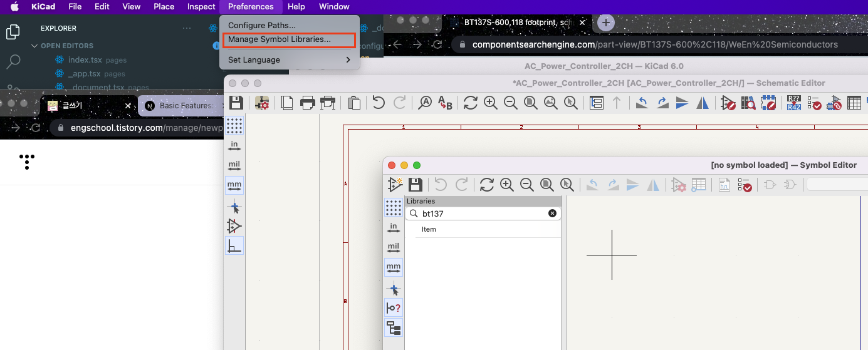The height and width of the screenshot is (350, 868).
Task: Rotate counterclockwise in Schematic Editor toolbar
Action: pyautogui.click(x=642, y=103)
